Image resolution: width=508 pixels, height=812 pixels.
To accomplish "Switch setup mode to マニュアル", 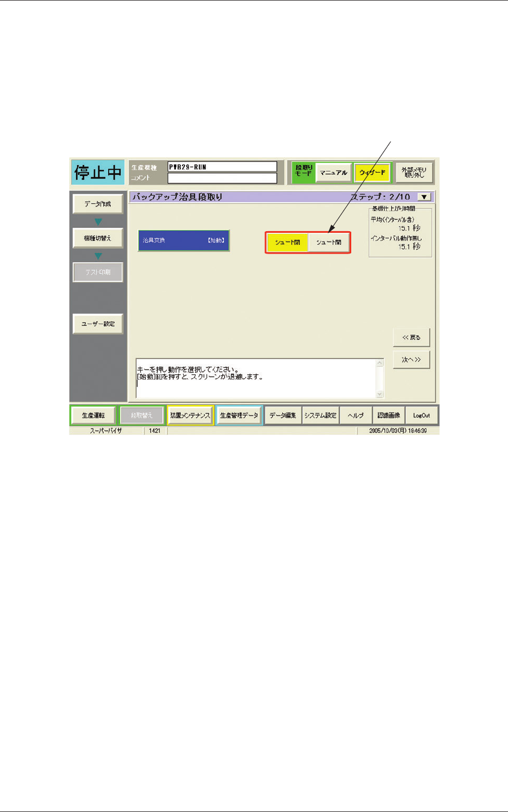I will (x=333, y=173).
